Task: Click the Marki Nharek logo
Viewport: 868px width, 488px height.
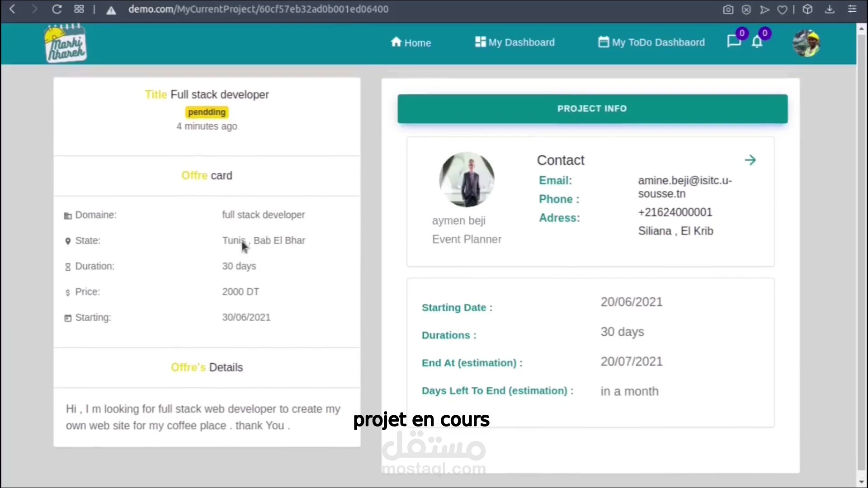Action: [x=66, y=43]
